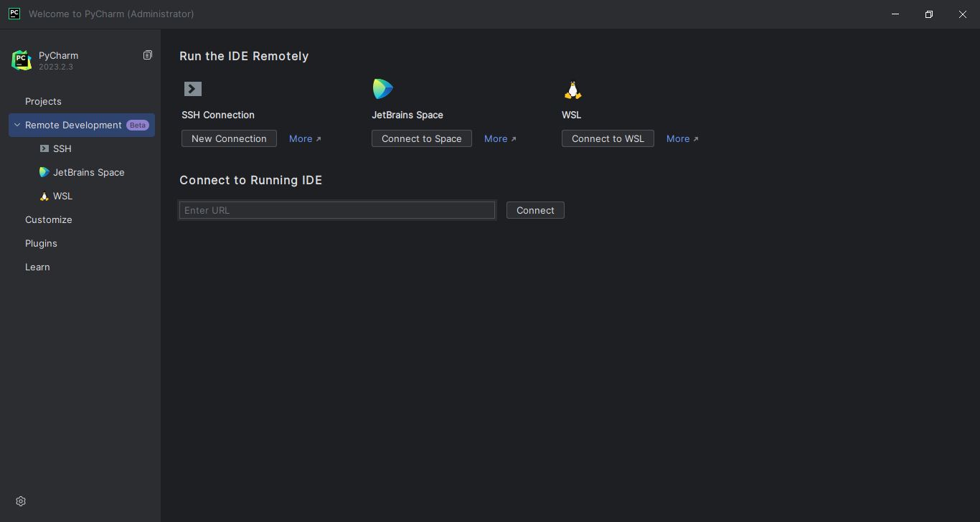Open the More link under JetBrains Space
Screen dimensions: 980x522
(500, 138)
